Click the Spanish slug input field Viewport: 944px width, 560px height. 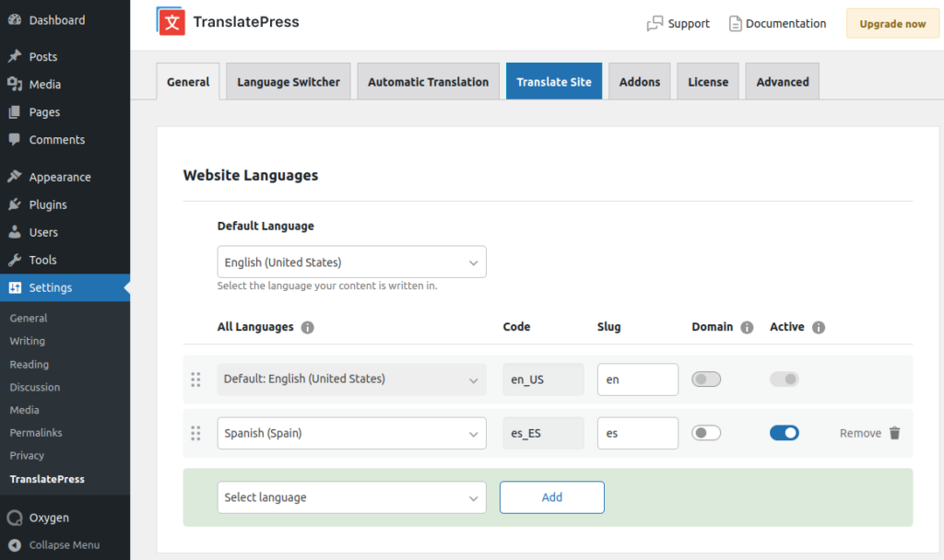(637, 433)
